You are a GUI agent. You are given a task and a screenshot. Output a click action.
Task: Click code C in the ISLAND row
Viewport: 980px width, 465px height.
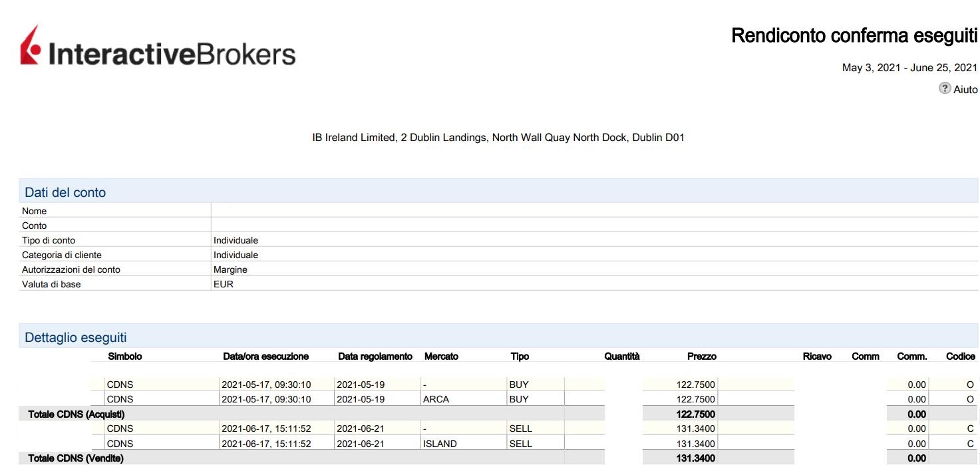click(970, 444)
